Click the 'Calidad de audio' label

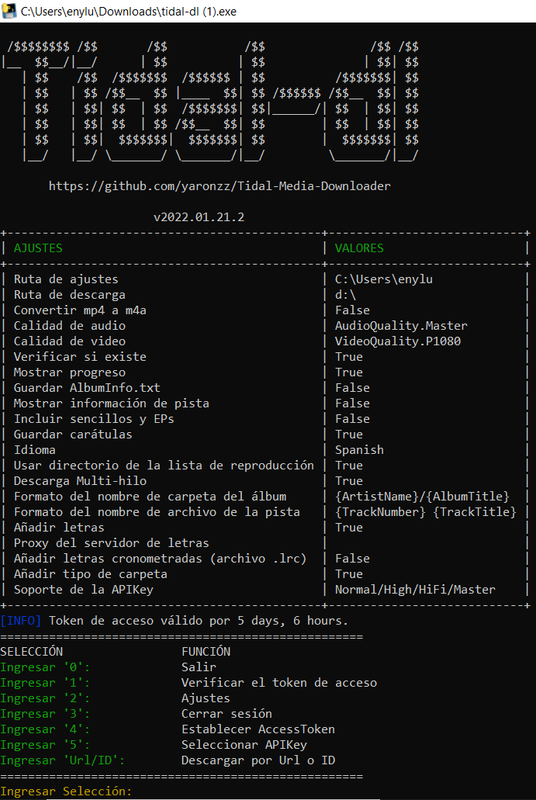click(x=69, y=326)
